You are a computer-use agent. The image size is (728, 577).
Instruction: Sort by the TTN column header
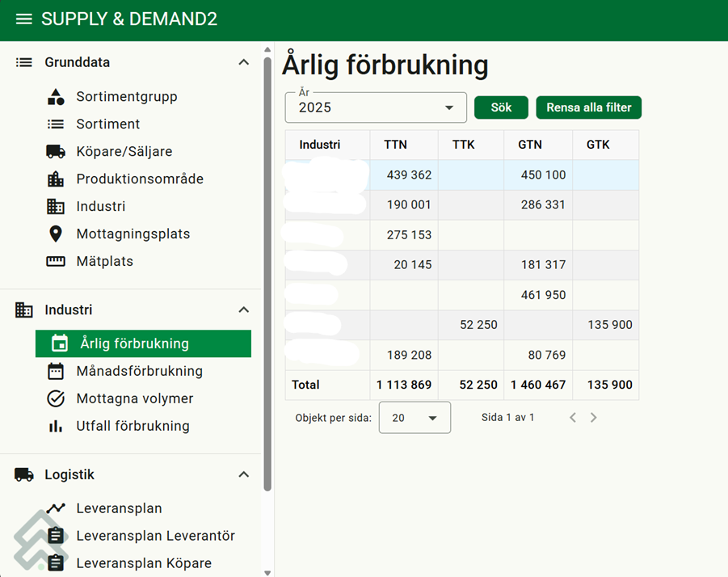(x=395, y=145)
